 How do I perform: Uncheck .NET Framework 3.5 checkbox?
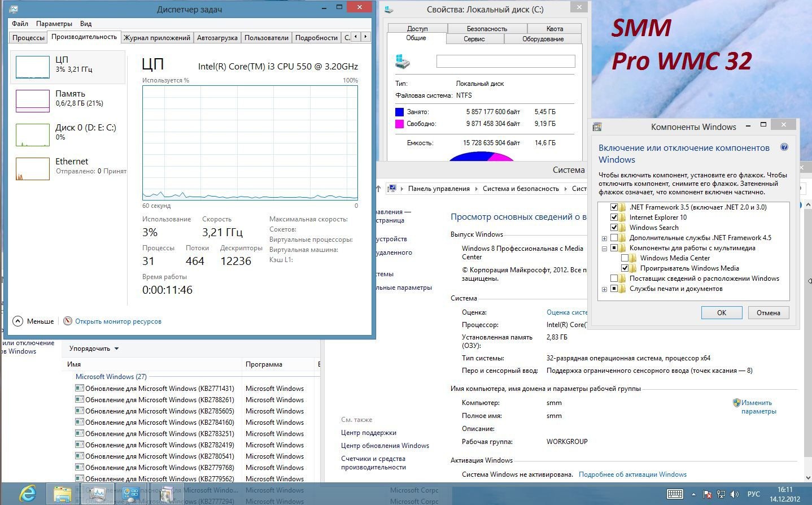(614, 207)
